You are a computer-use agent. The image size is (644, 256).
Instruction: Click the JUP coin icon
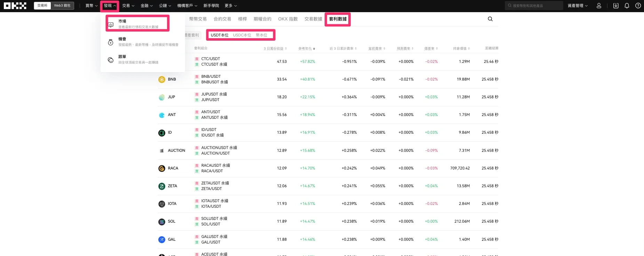[162, 97]
